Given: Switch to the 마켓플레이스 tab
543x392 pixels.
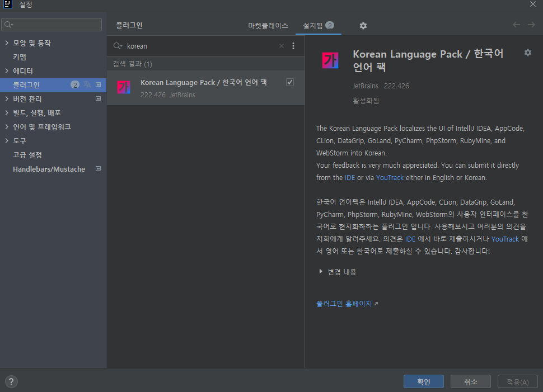Looking at the screenshot, I should point(268,26).
